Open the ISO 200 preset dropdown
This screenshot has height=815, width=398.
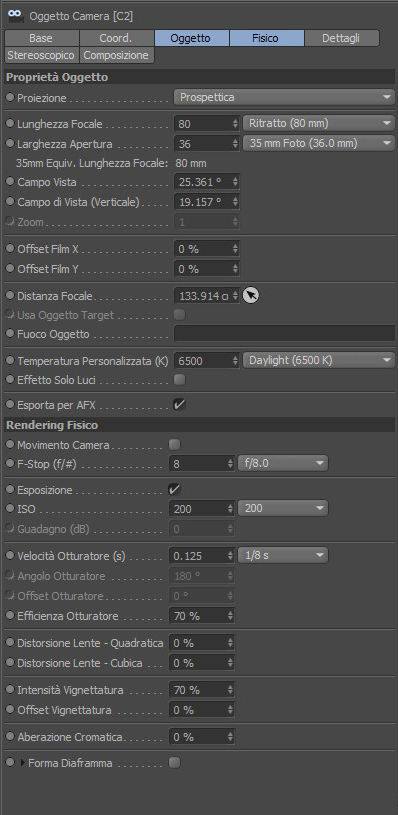tap(283, 508)
